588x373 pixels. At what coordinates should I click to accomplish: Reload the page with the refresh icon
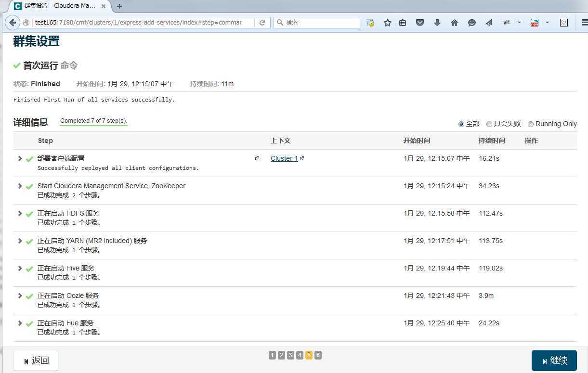pyautogui.click(x=262, y=23)
